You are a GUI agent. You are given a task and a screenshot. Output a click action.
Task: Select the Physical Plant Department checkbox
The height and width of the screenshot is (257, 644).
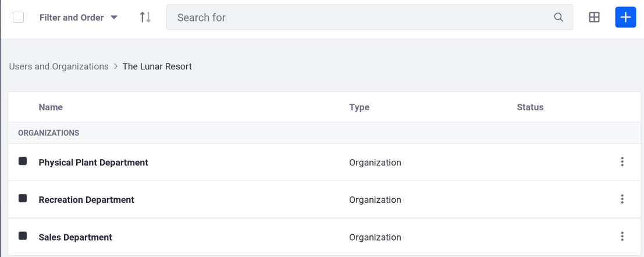click(23, 161)
